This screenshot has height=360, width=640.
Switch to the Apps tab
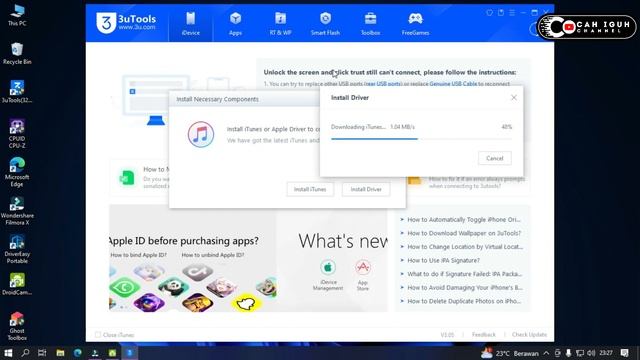pyautogui.click(x=236, y=24)
